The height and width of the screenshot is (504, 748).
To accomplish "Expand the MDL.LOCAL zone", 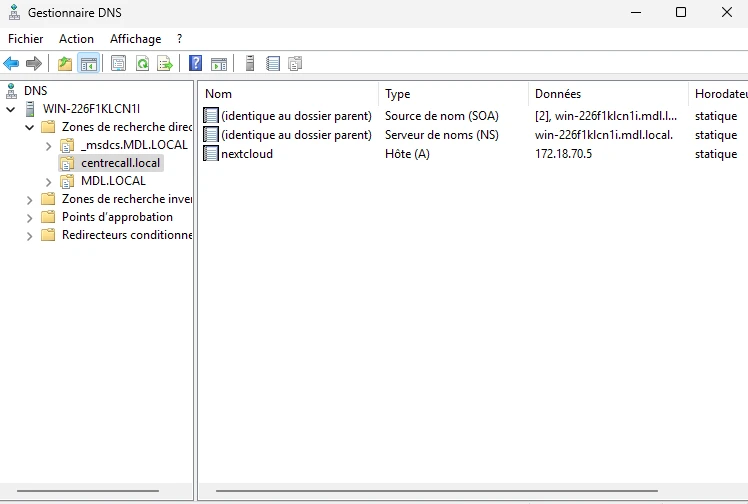I will coord(48,182).
